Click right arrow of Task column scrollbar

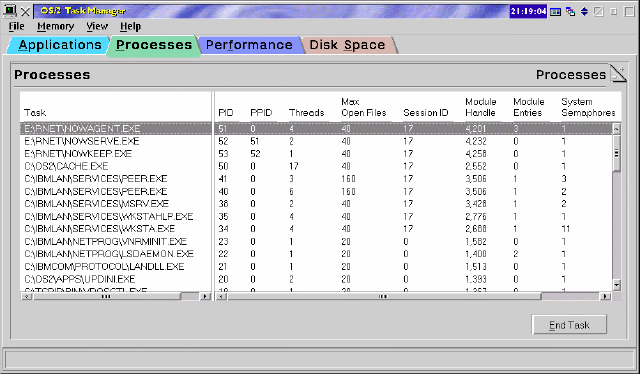(205, 296)
